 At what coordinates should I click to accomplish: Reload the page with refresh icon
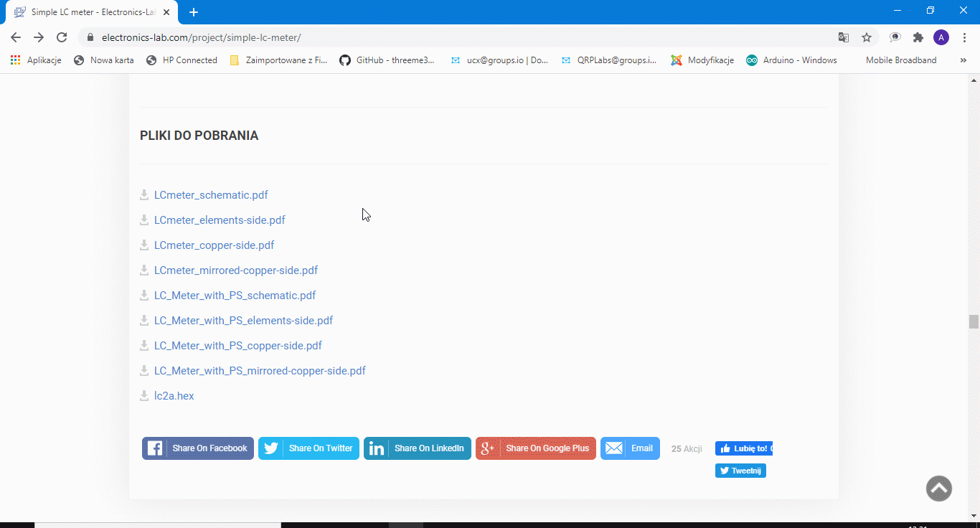62,37
